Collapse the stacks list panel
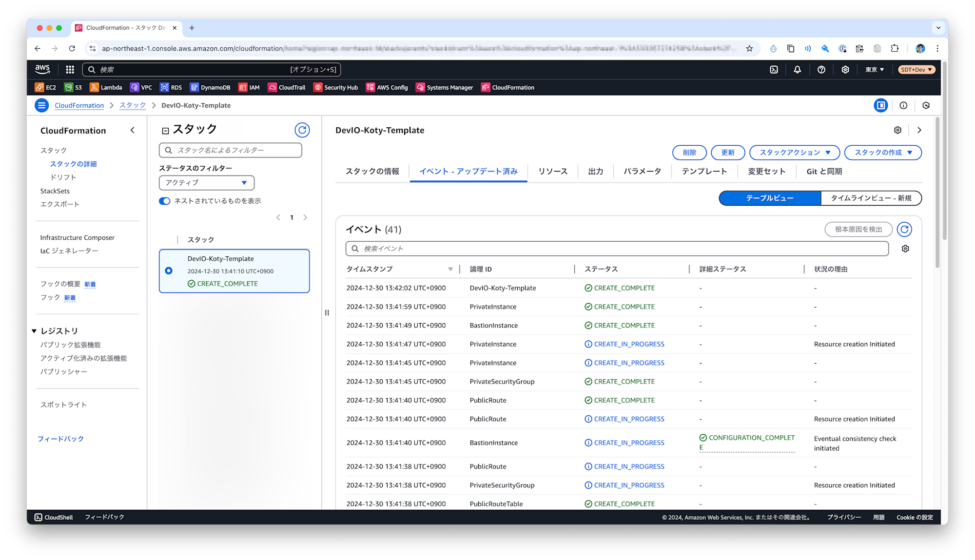The height and width of the screenshot is (560, 975). [165, 131]
